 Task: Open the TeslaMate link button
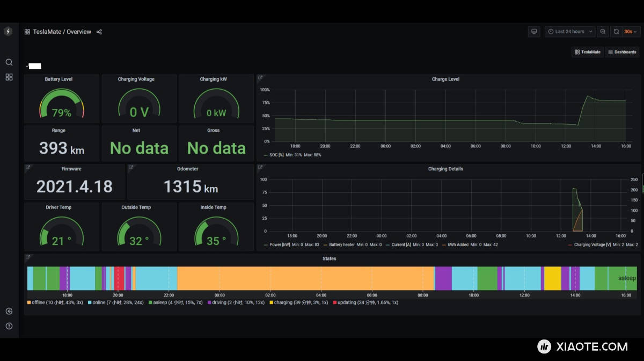587,52
